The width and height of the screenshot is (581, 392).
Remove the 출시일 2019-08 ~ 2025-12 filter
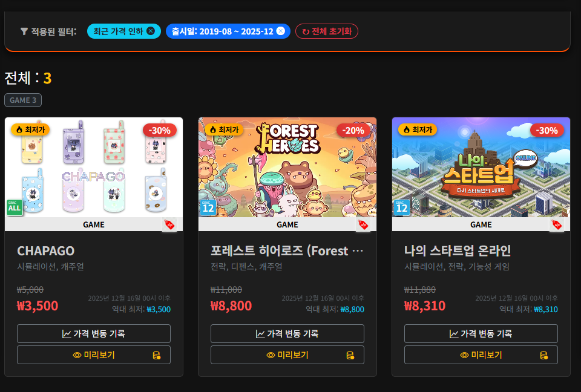point(280,31)
